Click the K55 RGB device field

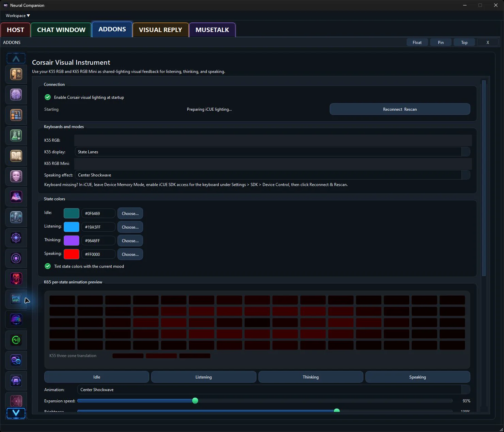point(273,140)
